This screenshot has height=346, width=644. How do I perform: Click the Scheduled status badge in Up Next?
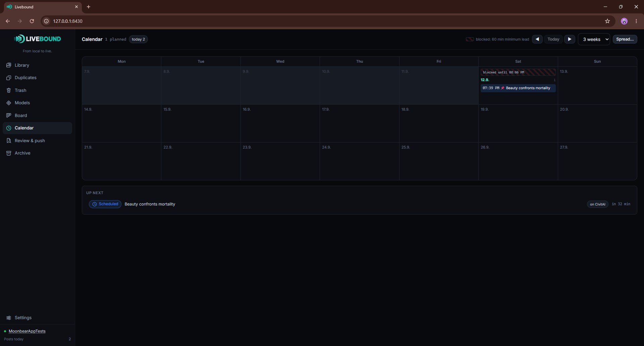point(105,204)
